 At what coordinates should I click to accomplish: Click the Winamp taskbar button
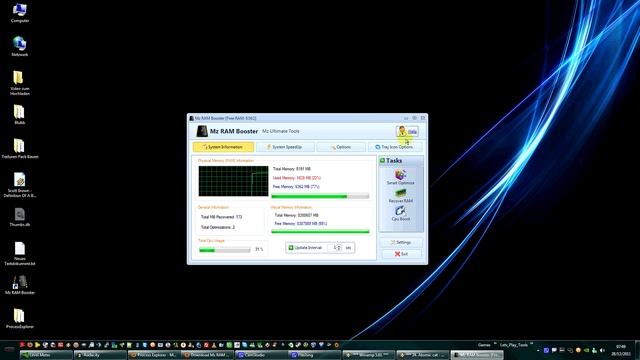369,355
